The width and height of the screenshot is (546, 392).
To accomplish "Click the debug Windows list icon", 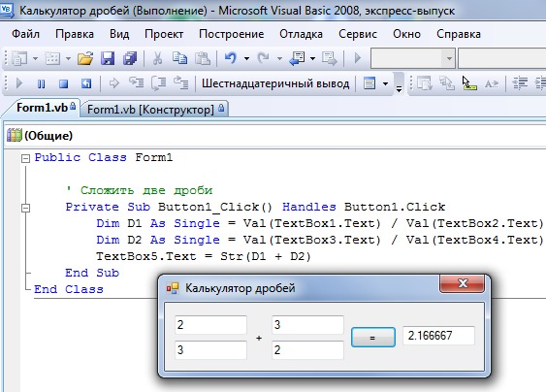I will pos(369,83).
